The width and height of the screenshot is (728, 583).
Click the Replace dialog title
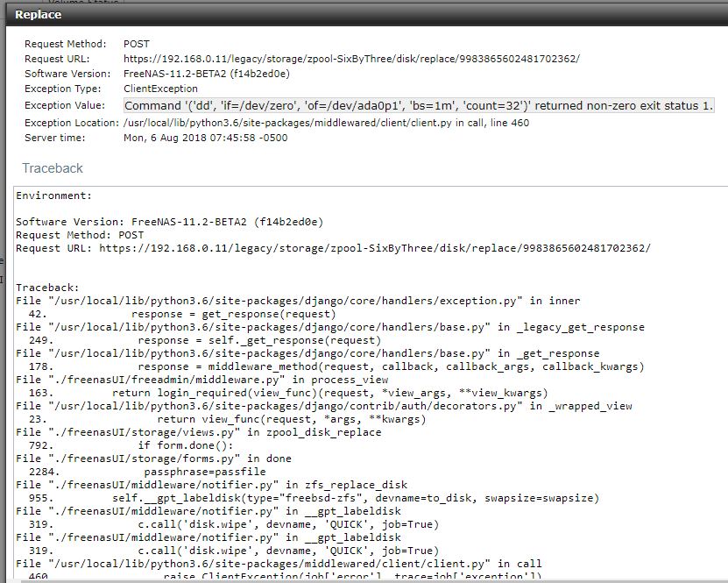(x=38, y=14)
